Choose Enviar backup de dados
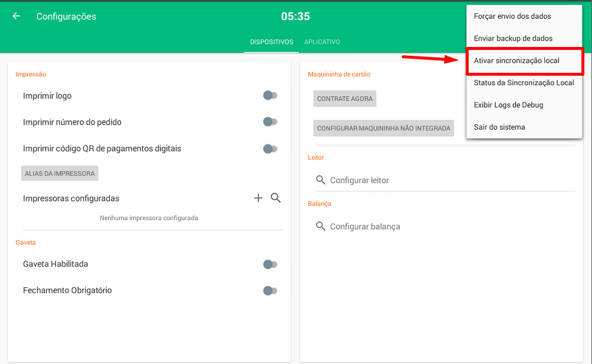 [x=524, y=39]
